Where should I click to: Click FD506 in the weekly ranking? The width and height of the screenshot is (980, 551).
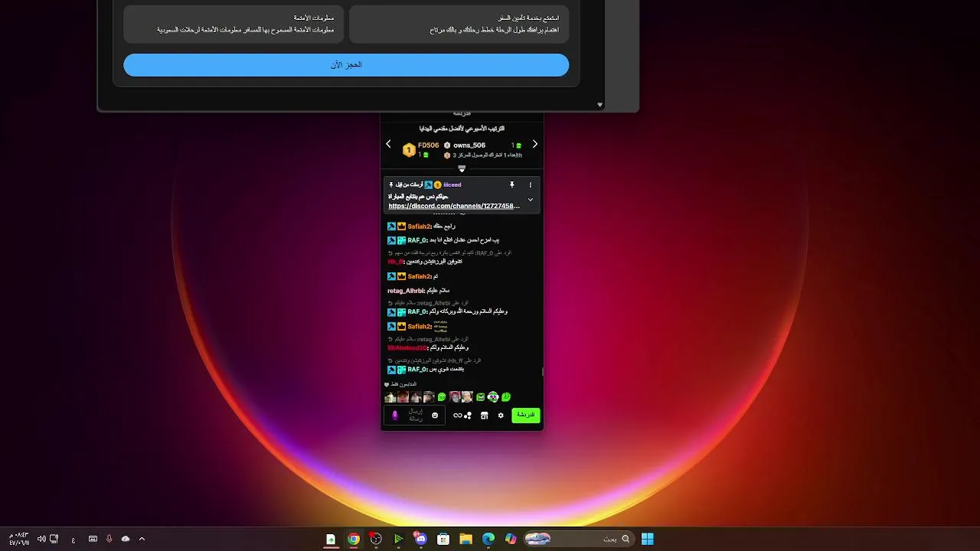(x=429, y=145)
